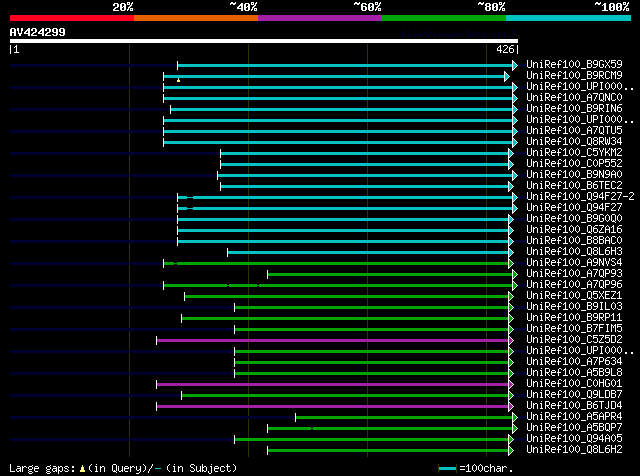Select the UniRef100_B9RP11 label
This screenshot has width=640, height=476.
click(574, 318)
